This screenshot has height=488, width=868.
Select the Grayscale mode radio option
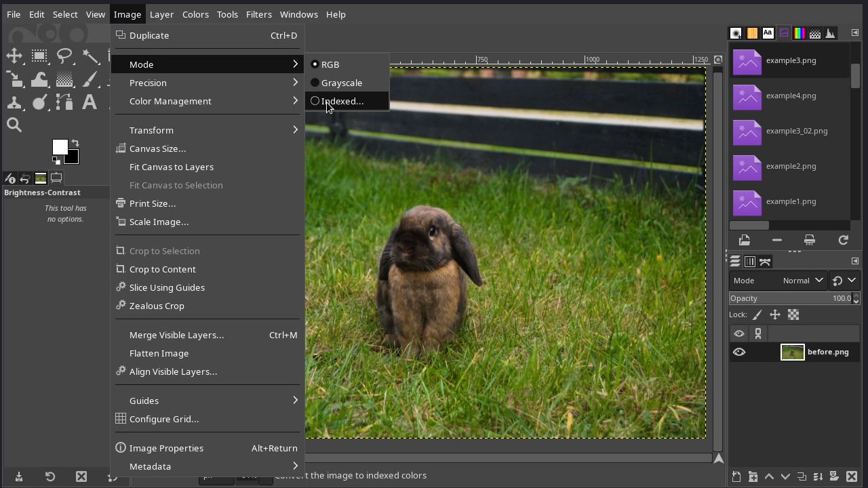(341, 83)
